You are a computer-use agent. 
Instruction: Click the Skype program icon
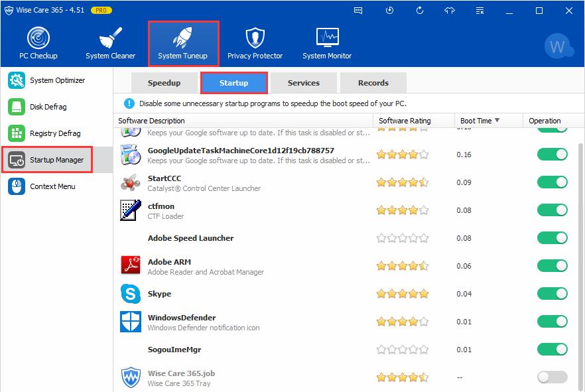pos(131,294)
